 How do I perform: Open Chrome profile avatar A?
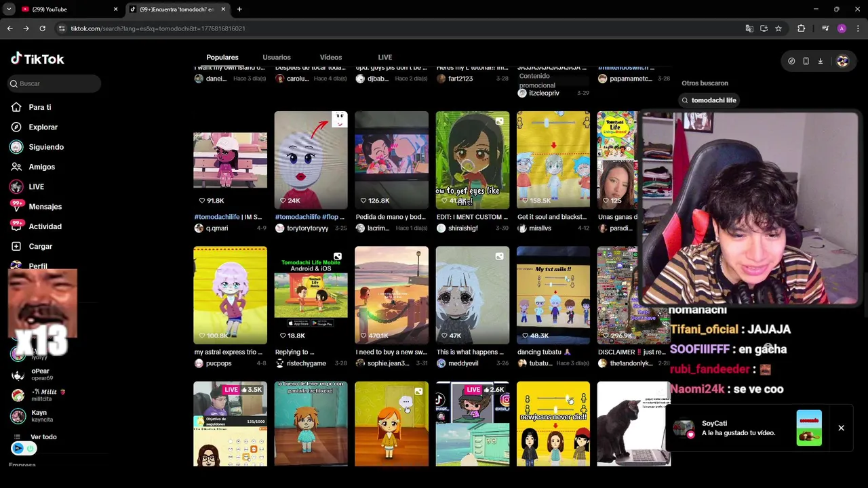842,28
